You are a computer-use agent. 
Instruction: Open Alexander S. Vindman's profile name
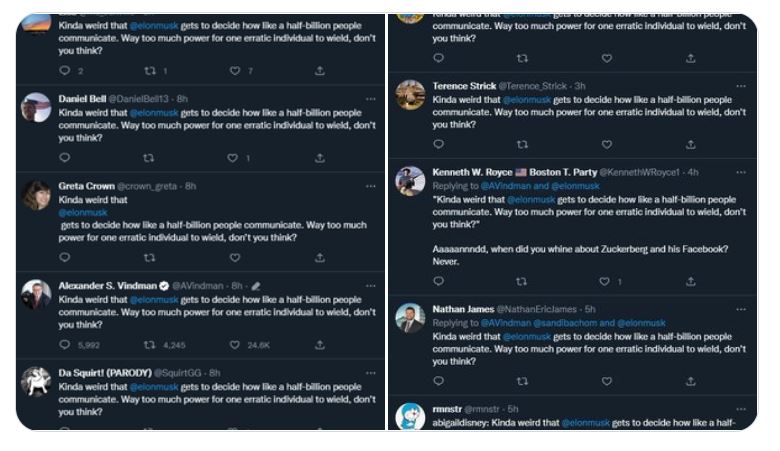coord(100,285)
